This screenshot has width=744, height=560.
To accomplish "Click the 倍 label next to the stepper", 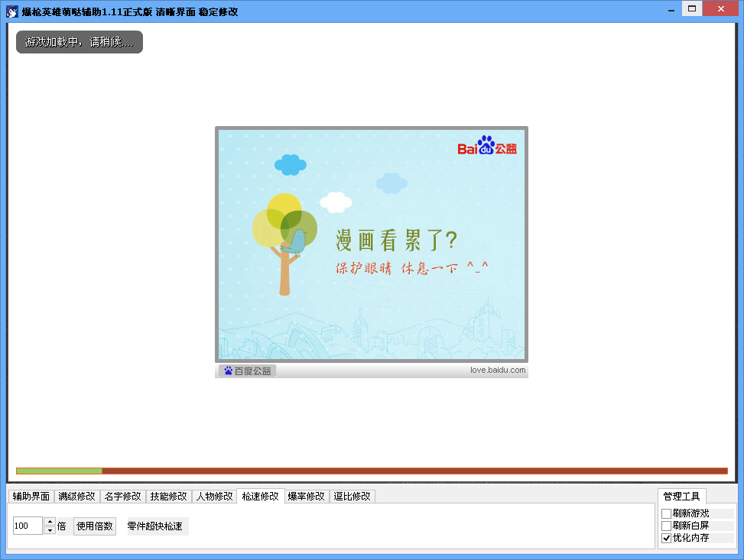I will 62,526.
